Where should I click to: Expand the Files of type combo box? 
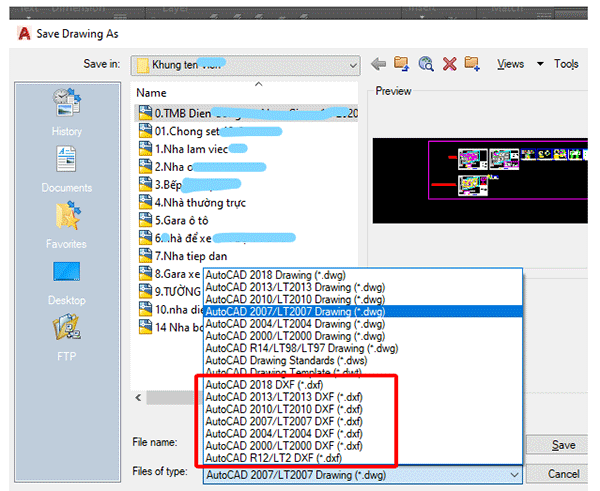[514, 474]
